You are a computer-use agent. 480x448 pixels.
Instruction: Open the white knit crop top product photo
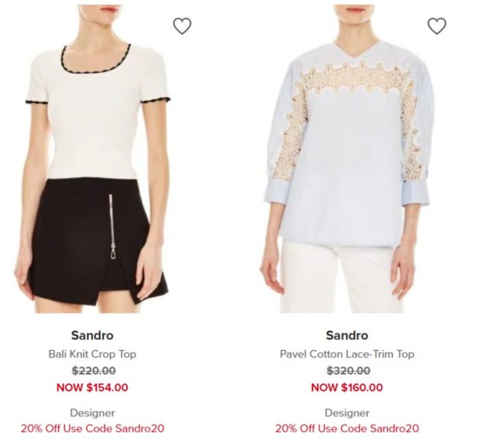(92, 159)
